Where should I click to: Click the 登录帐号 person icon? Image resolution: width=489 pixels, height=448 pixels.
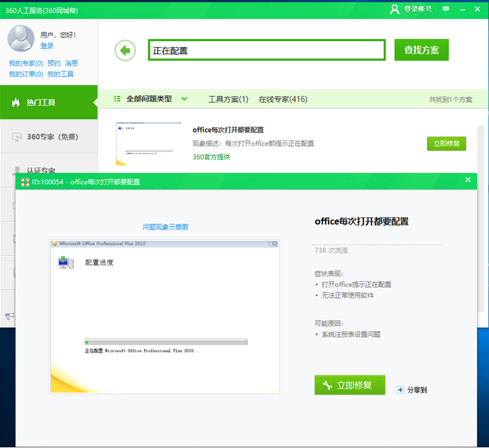tap(395, 9)
